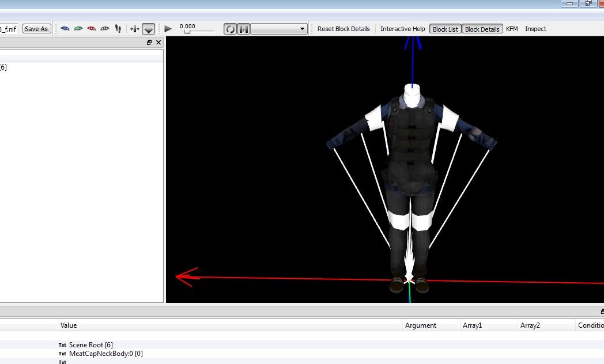The height and width of the screenshot is (364, 604).
Task: Switch to Top view with blue eye icon
Action: [x=65, y=29]
